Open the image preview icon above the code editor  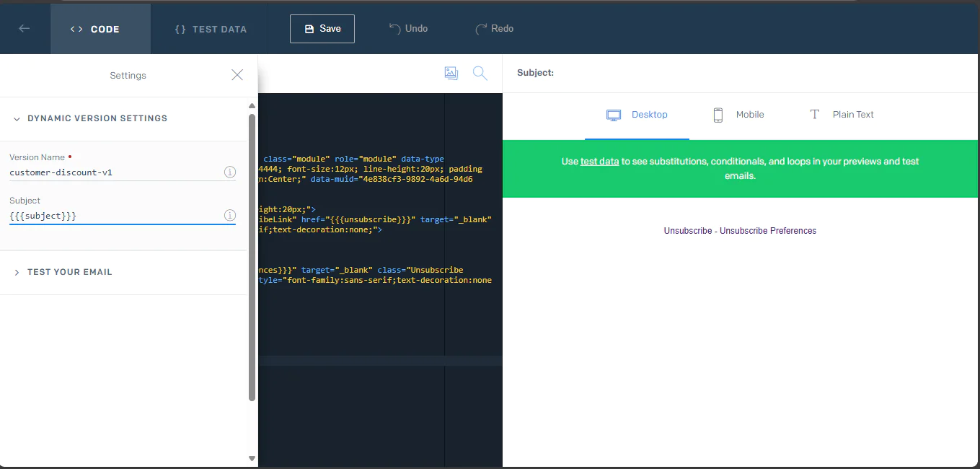[x=451, y=73]
